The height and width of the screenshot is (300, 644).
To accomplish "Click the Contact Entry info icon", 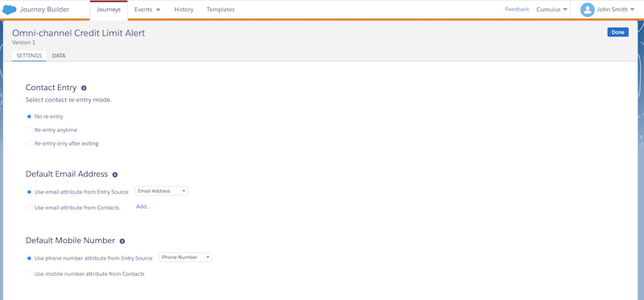I will (84, 88).
